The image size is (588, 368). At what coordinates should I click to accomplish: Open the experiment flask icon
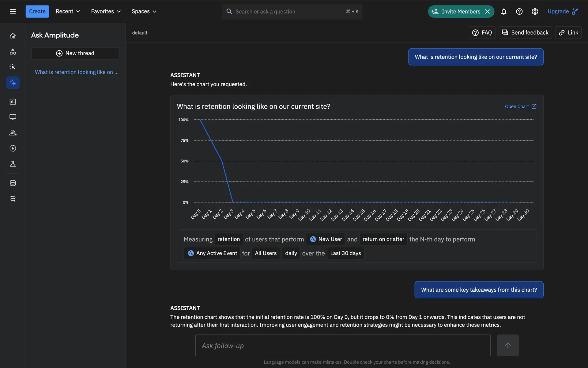pyautogui.click(x=13, y=164)
